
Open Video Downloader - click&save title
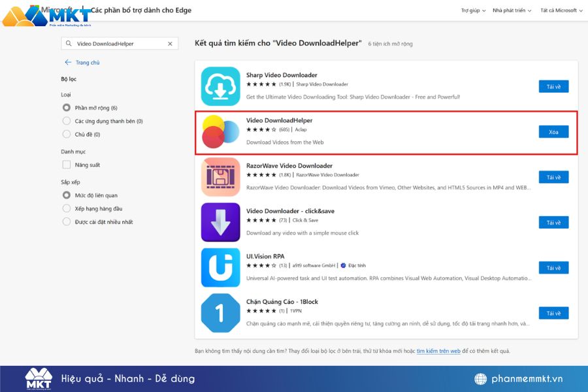(x=290, y=211)
